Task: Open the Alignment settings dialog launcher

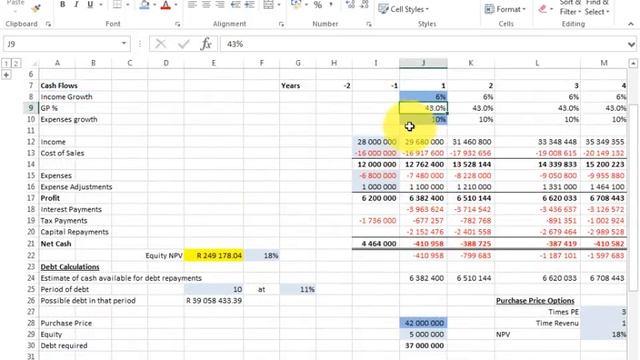Action: tap(281, 24)
